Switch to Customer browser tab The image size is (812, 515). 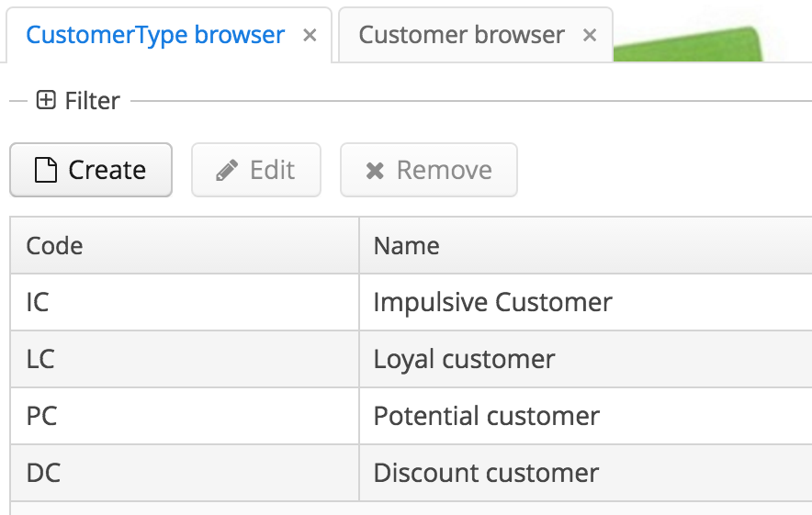coord(461,35)
